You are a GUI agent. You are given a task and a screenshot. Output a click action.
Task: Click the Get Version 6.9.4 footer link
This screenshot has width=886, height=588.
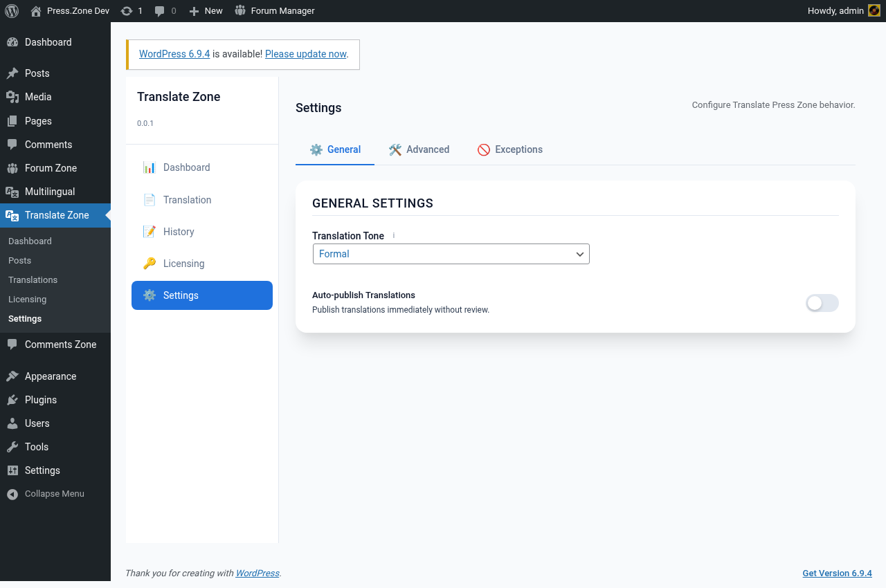pyautogui.click(x=837, y=573)
